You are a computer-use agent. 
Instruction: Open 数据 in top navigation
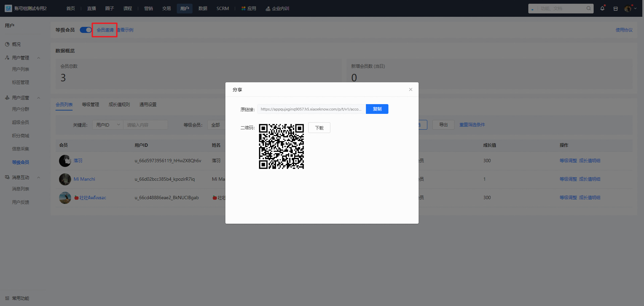[x=203, y=8]
